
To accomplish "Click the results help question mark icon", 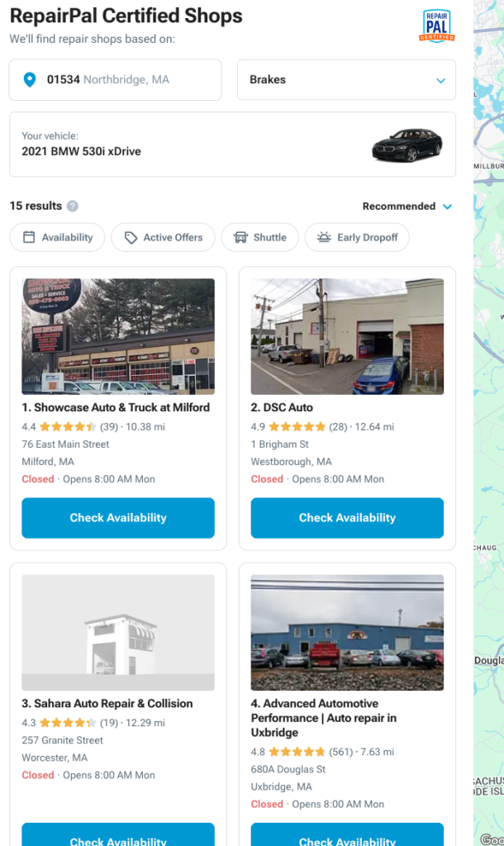I will click(73, 206).
